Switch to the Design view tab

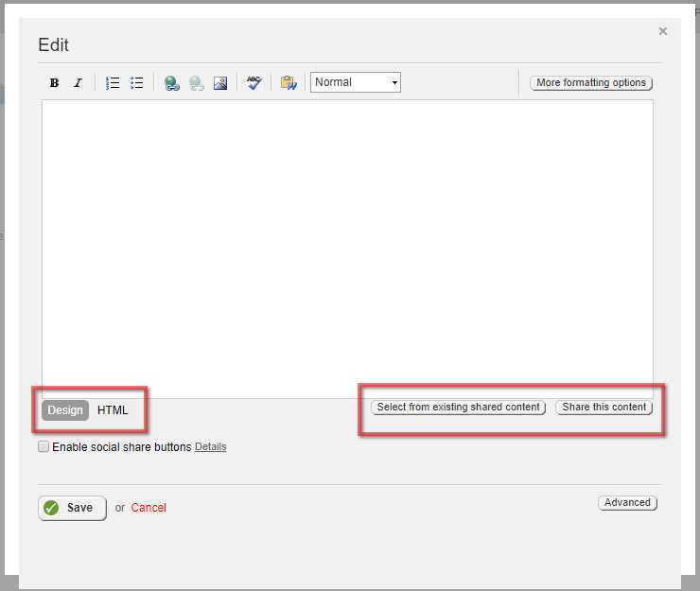point(65,410)
